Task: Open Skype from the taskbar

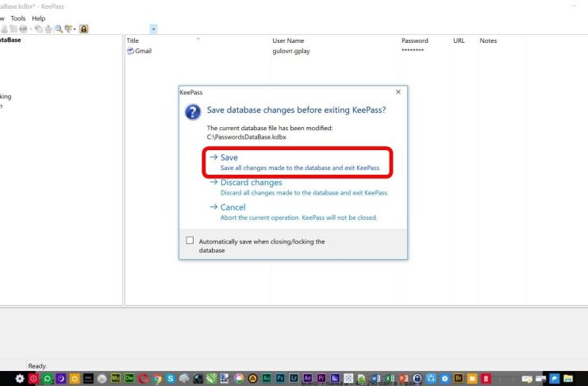Action: coord(171,379)
